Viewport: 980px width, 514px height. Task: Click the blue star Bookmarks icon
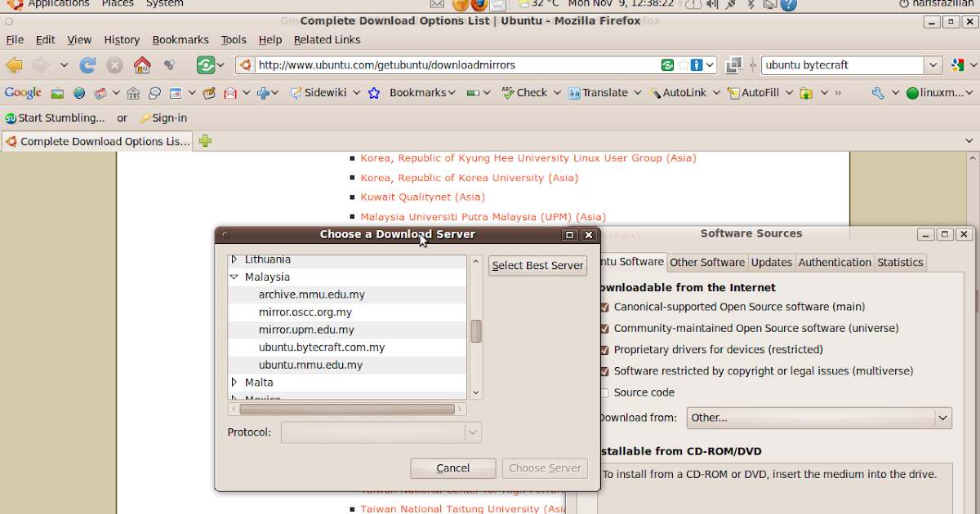[x=374, y=93]
